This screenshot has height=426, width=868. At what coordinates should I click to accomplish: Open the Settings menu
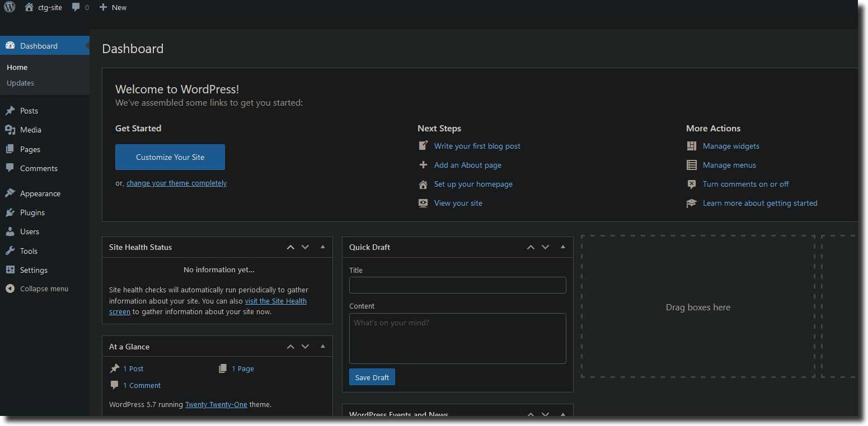tap(45, 270)
